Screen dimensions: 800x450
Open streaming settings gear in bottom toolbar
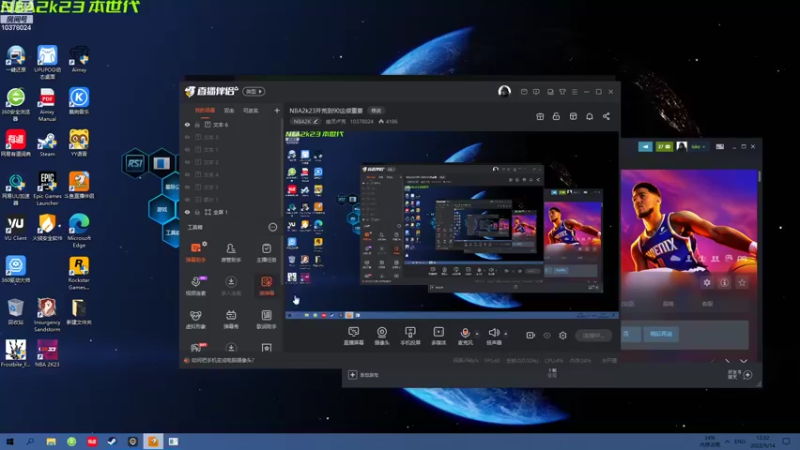(563, 335)
